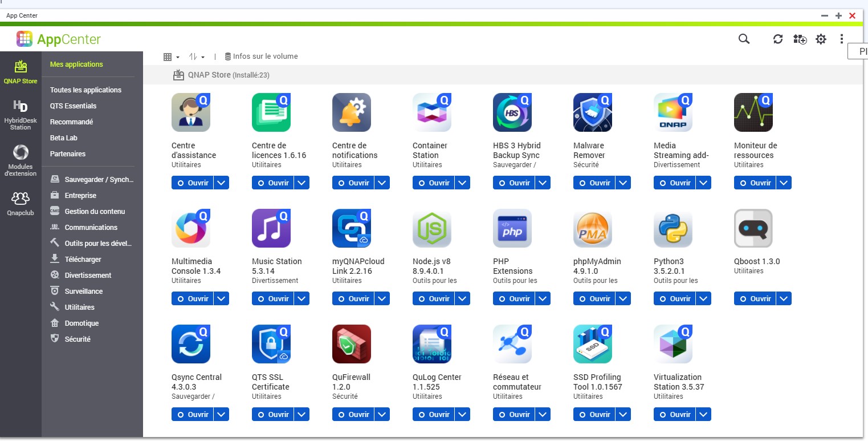Screen dimensions: 868x441
Task: Select the QuFirewall icon
Action: click(x=352, y=344)
